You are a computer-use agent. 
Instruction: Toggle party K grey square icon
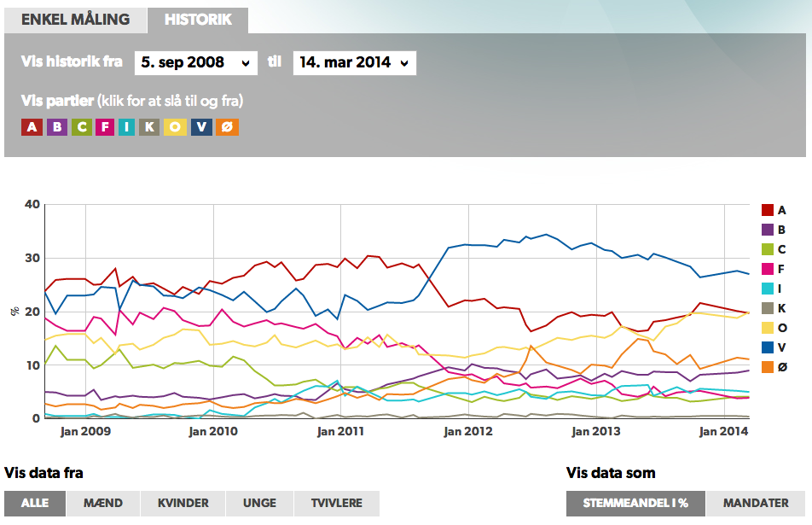(149, 127)
